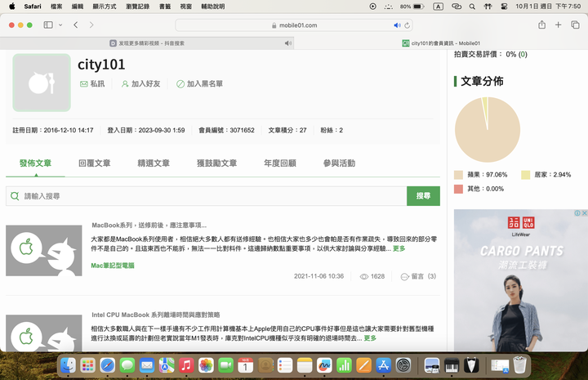The image size is (588, 380).
Task: Open the Mac筆記型電腦 category link
Action: [x=113, y=266]
